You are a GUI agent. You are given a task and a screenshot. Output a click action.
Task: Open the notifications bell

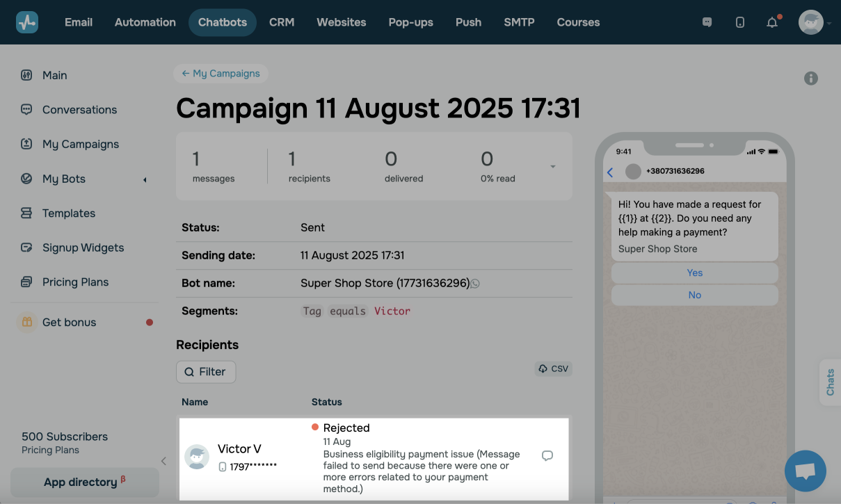772,22
